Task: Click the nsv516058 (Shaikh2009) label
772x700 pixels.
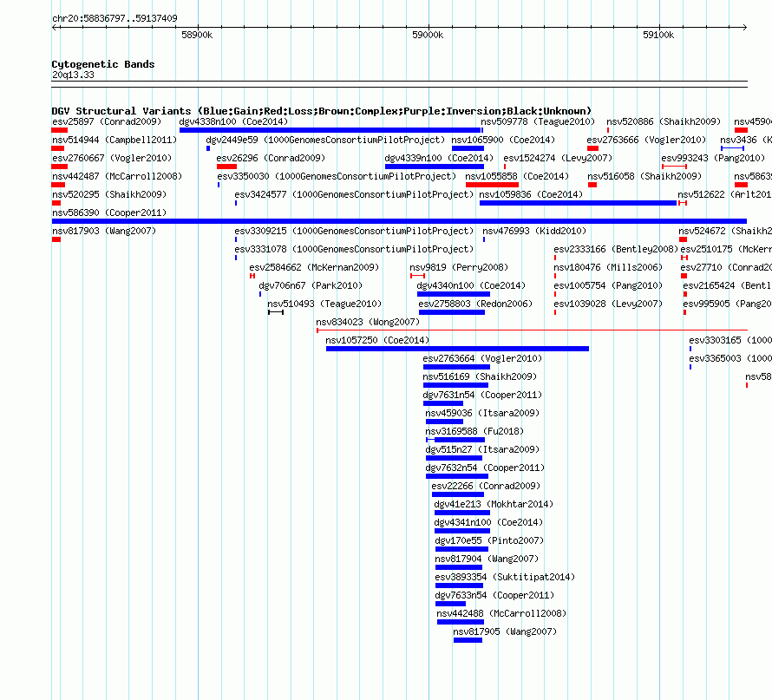Action: (x=644, y=176)
